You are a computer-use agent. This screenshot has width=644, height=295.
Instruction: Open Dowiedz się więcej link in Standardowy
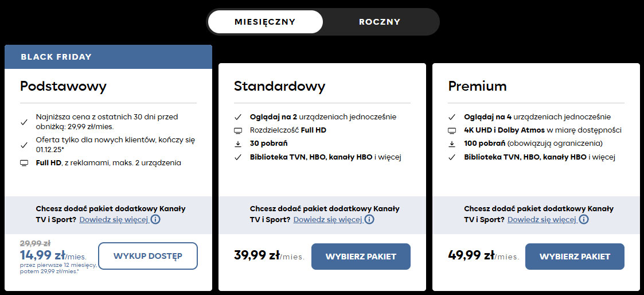[327, 219]
